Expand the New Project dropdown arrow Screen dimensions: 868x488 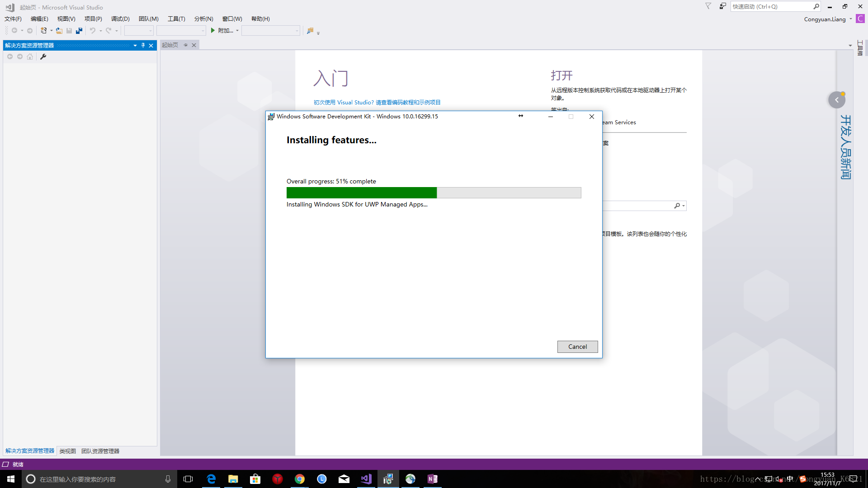pos(52,31)
